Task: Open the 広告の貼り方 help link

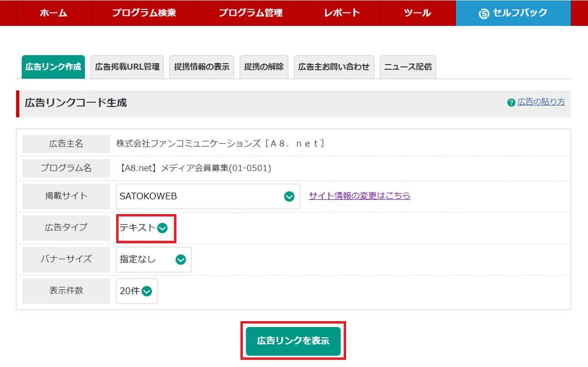Action: click(542, 102)
